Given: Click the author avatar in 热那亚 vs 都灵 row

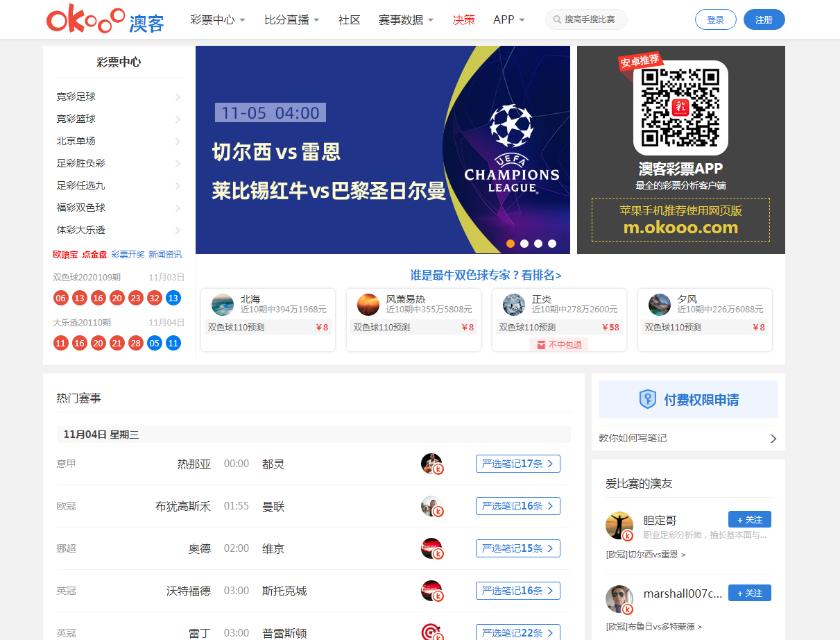Looking at the screenshot, I should 431,464.
